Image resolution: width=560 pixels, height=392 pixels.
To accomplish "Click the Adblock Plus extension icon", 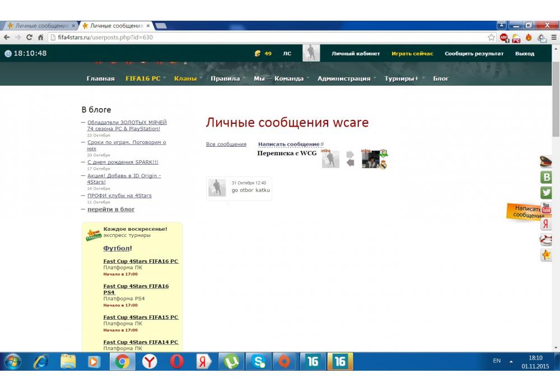I will click(x=504, y=38).
